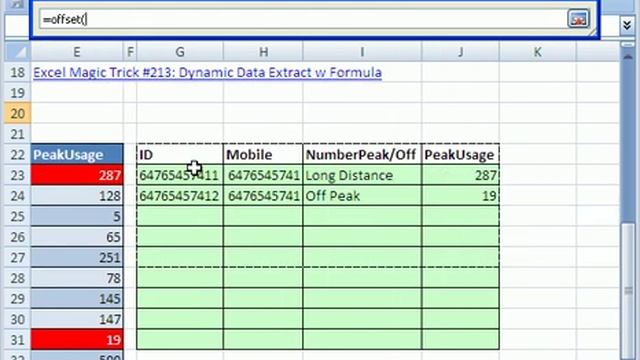Click the red cell with value 19

click(77, 340)
